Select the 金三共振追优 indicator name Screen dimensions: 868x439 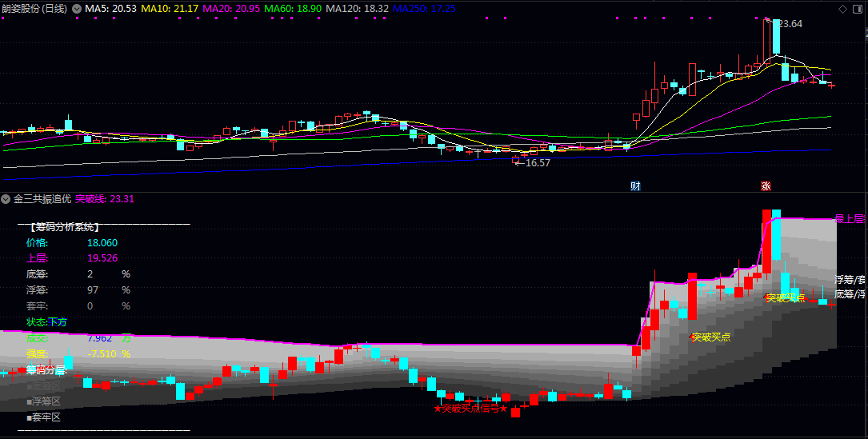click(42, 199)
